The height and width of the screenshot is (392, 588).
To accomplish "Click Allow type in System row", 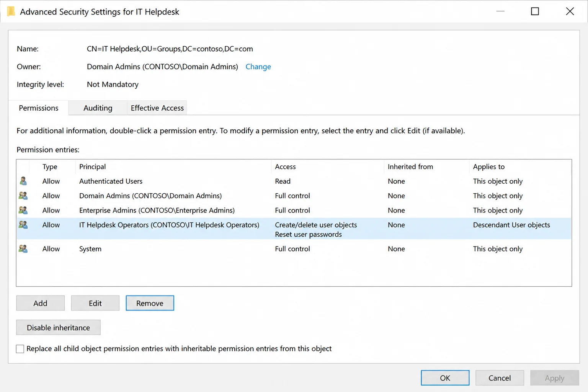I will [51, 249].
